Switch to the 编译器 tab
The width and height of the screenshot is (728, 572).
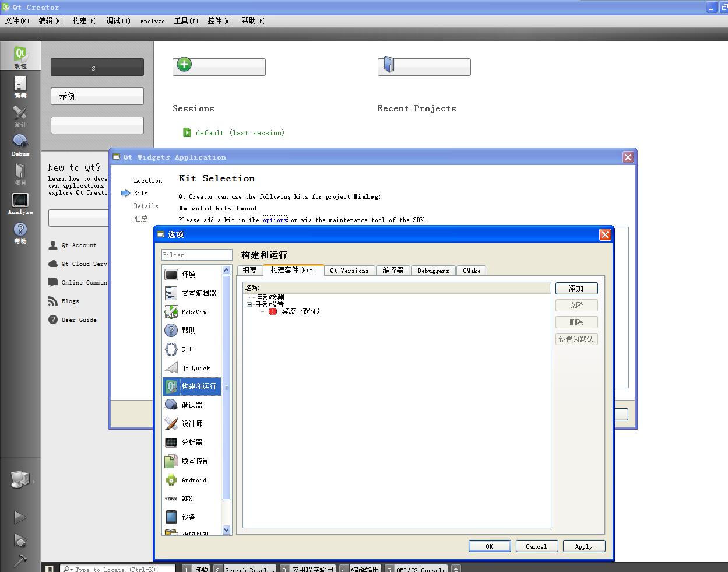tap(393, 271)
